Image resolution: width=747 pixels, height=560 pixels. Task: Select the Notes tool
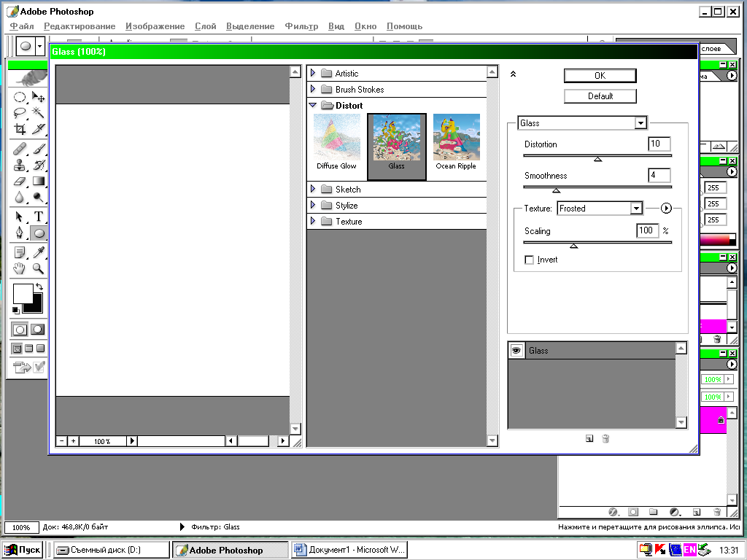pos(20,252)
